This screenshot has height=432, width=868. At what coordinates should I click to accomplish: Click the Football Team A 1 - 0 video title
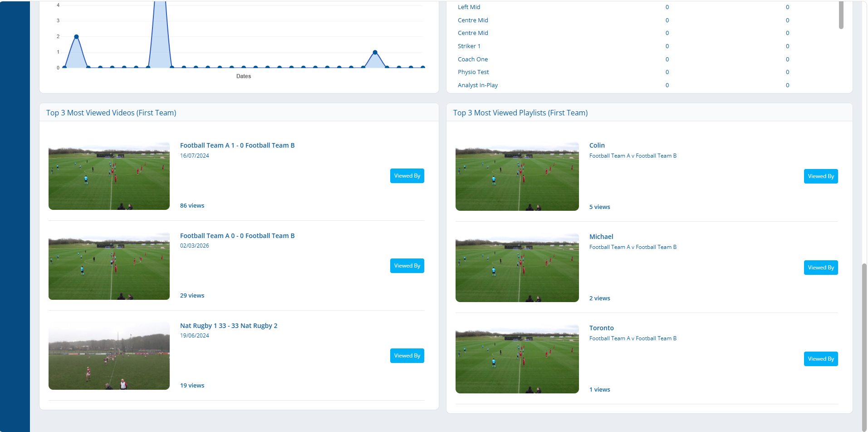237,145
